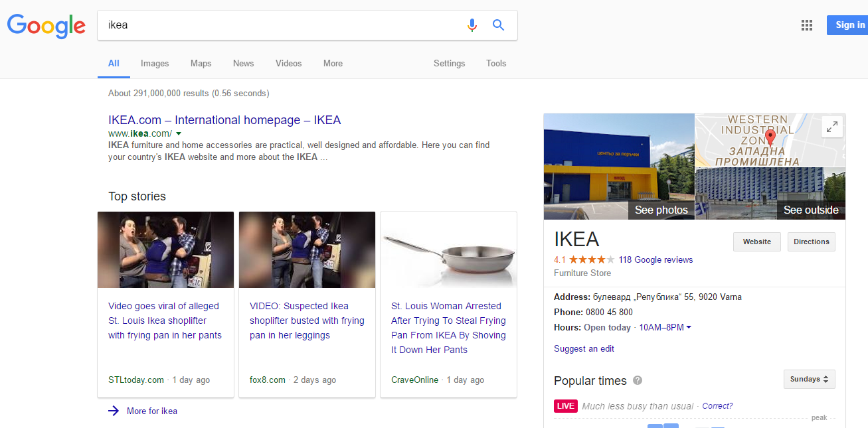This screenshot has width=868, height=428.
Task: Start voice search with microphone icon
Action: pos(472,25)
